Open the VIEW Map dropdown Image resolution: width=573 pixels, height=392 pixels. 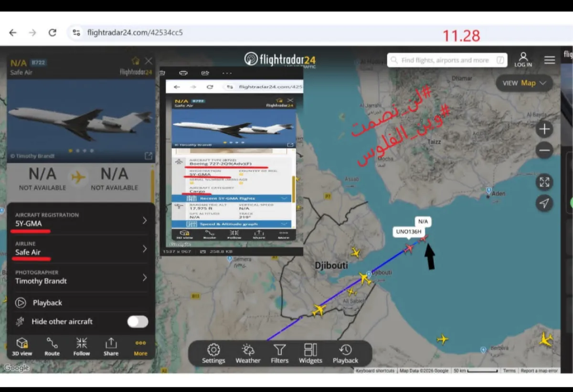click(x=524, y=83)
